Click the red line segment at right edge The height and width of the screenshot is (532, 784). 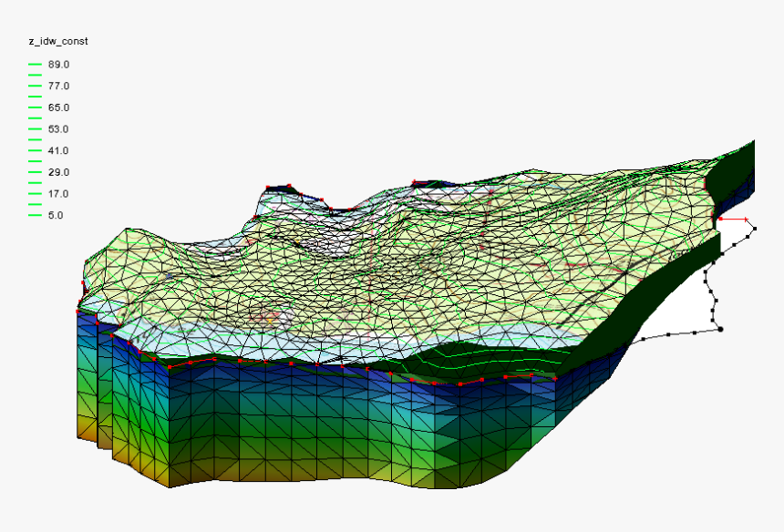point(733,219)
